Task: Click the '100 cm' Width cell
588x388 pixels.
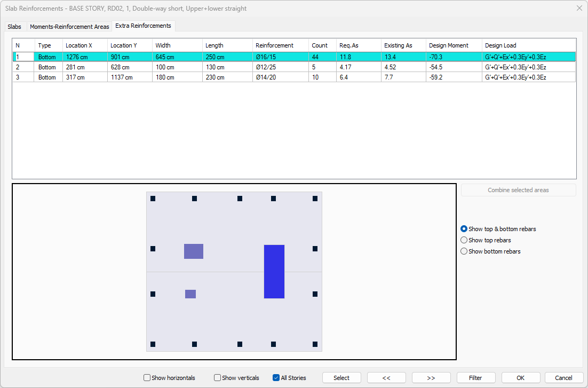Action: pyautogui.click(x=177, y=67)
